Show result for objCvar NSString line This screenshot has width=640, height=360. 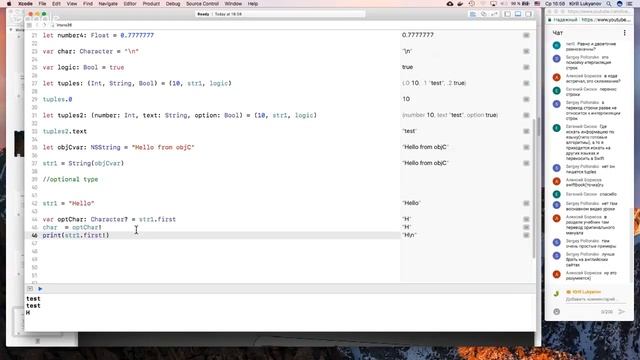[527, 147]
